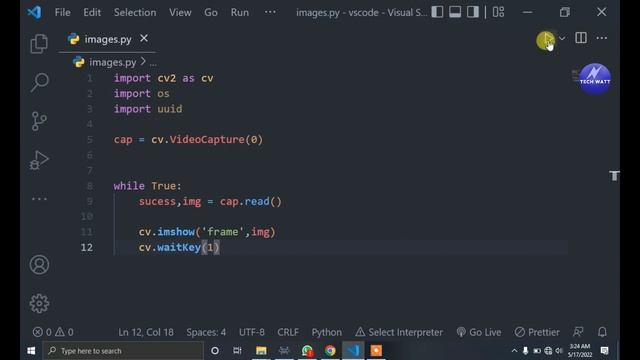Show hidden system tray icons

514,351
